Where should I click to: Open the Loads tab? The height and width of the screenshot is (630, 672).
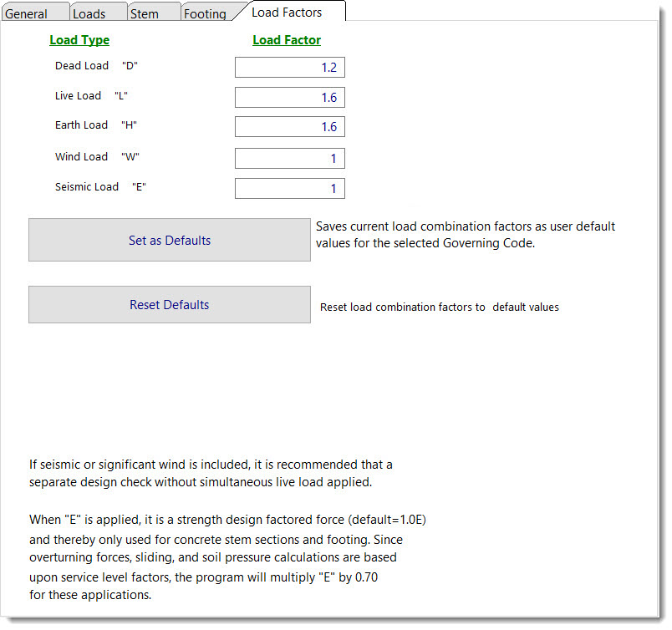[x=89, y=13]
